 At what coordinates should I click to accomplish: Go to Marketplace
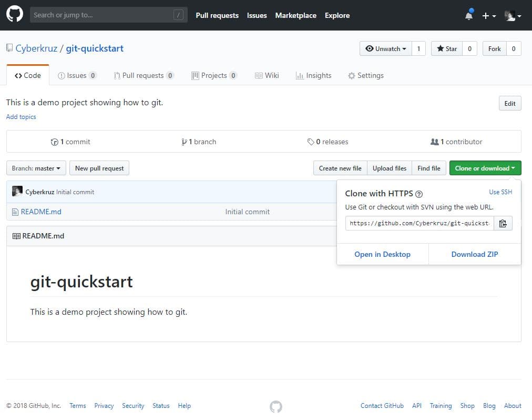295,15
